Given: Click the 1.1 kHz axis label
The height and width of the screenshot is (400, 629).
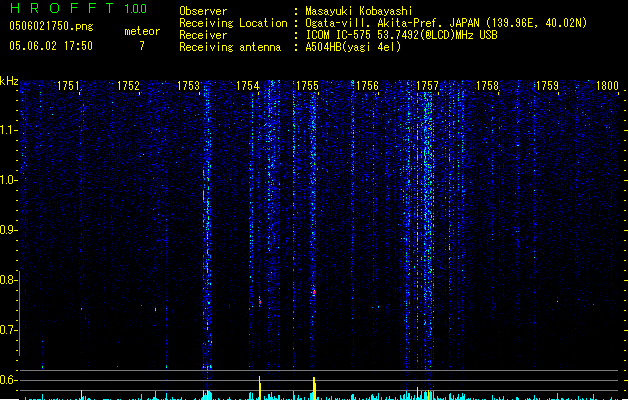Looking at the screenshot, I should [8, 130].
